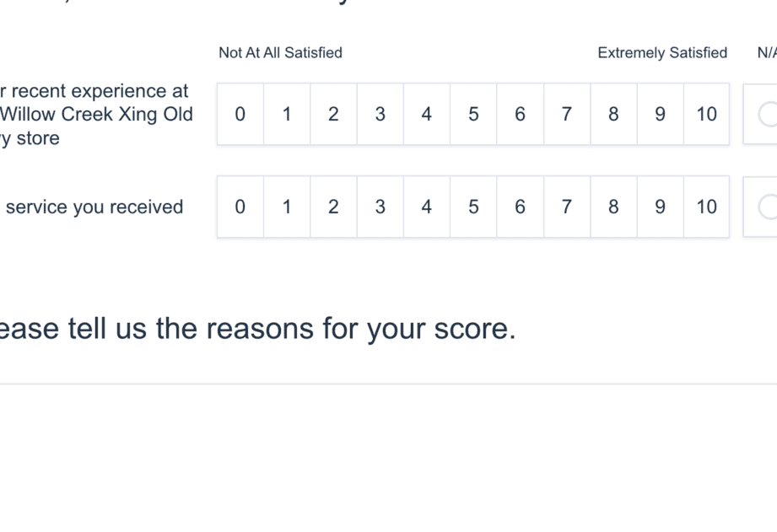Rate recent store experience as 7
The width and height of the screenshot is (777, 532).
point(566,114)
